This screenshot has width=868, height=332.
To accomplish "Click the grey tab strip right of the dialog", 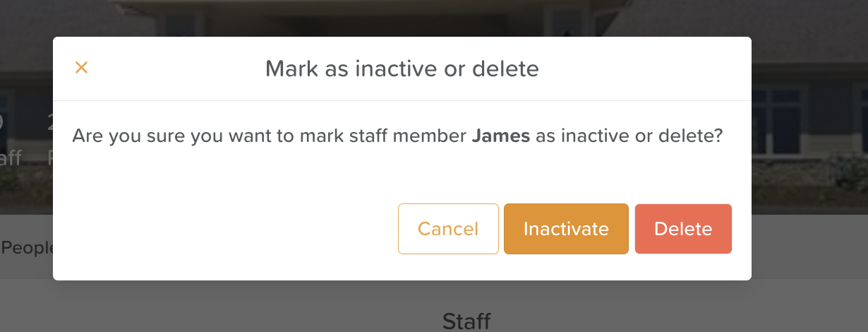I will pyautogui.click(x=812, y=247).
